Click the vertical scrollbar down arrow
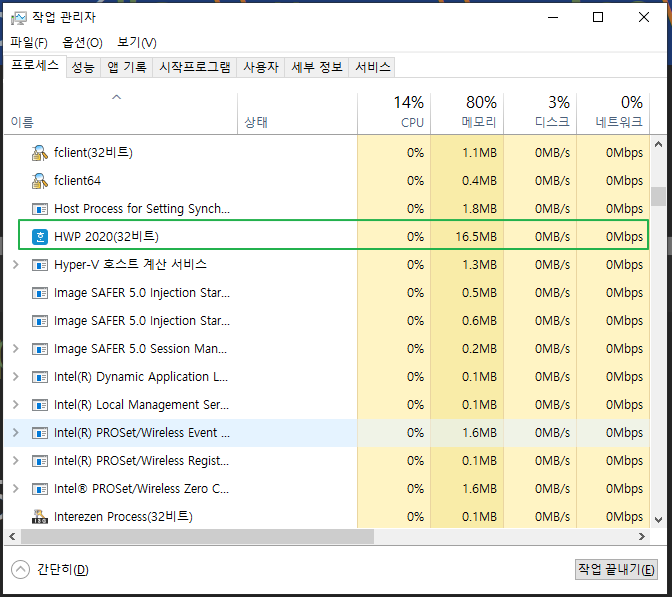The width and height of the screenshot is (672, 597). point(658,520)
